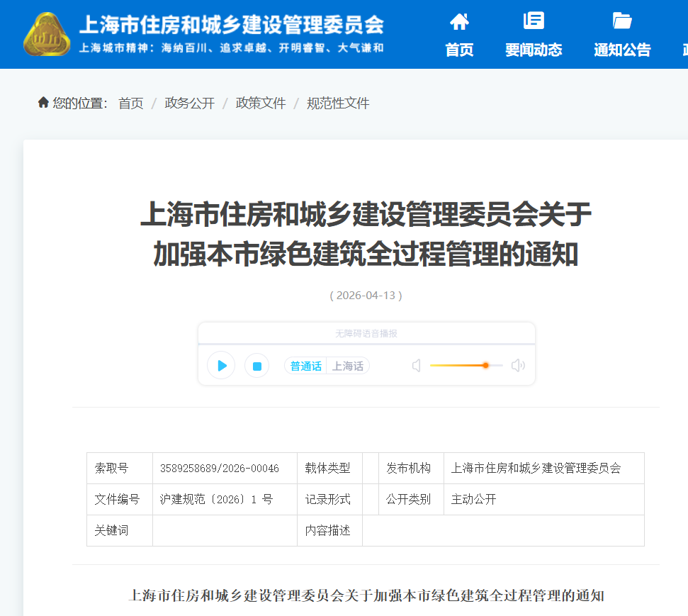Click the low-volume speaker icon in audio player
Image resolution: width=688 pixels, height=616 pixels.
pos(416,365)
